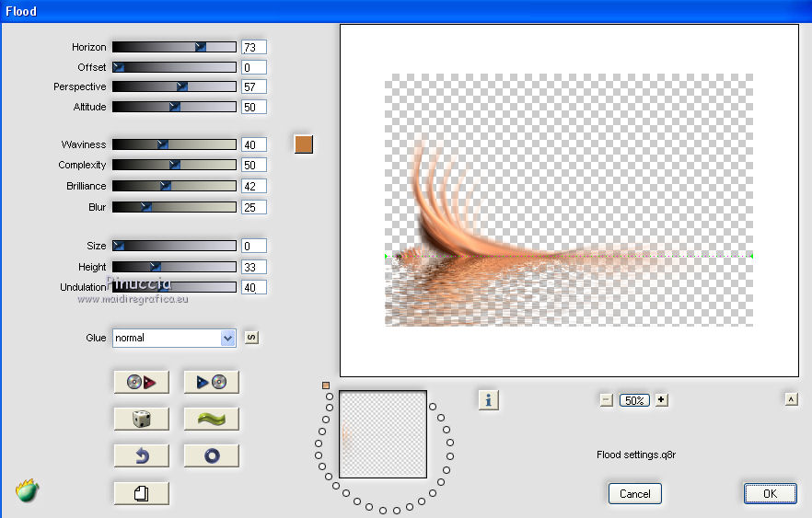Click the dice randomize button
Screen dimensions: 812x518
pyautogui.click(x=142, y=419)
